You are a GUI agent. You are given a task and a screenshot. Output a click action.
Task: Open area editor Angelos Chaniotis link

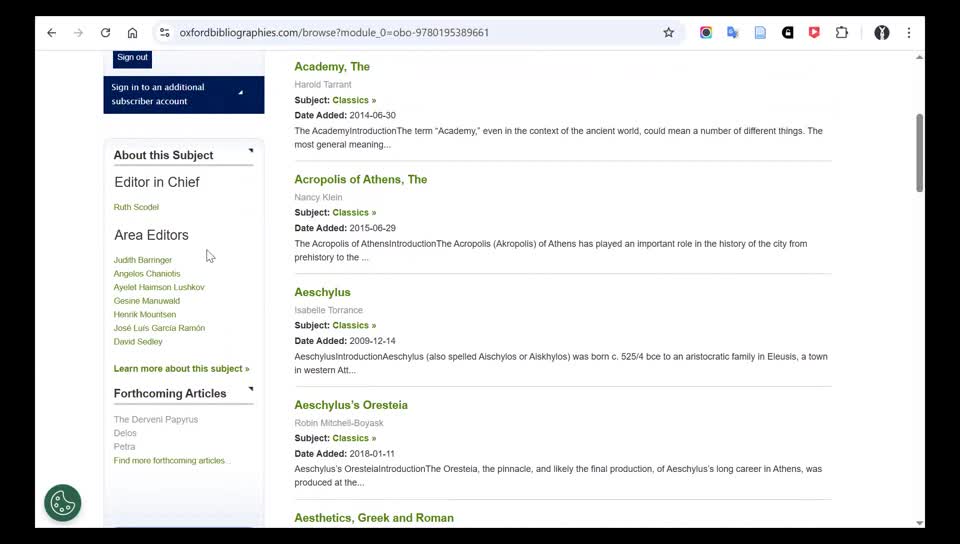[147, 274]
